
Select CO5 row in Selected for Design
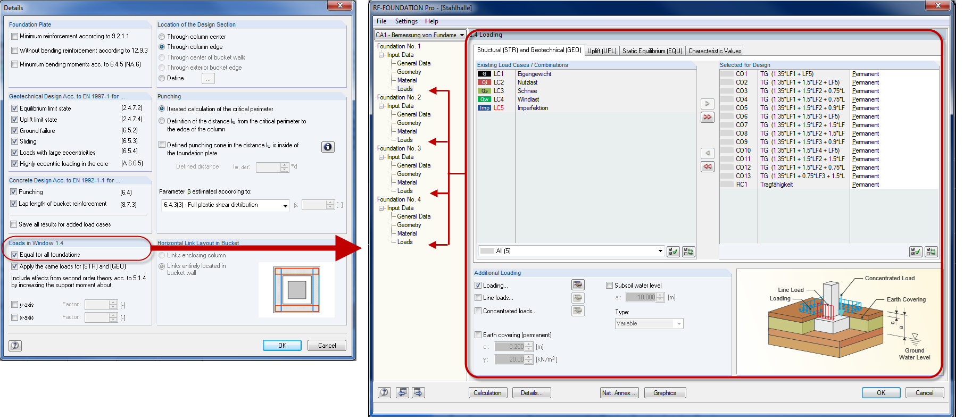pyautogui.click(x=829, y=108)
